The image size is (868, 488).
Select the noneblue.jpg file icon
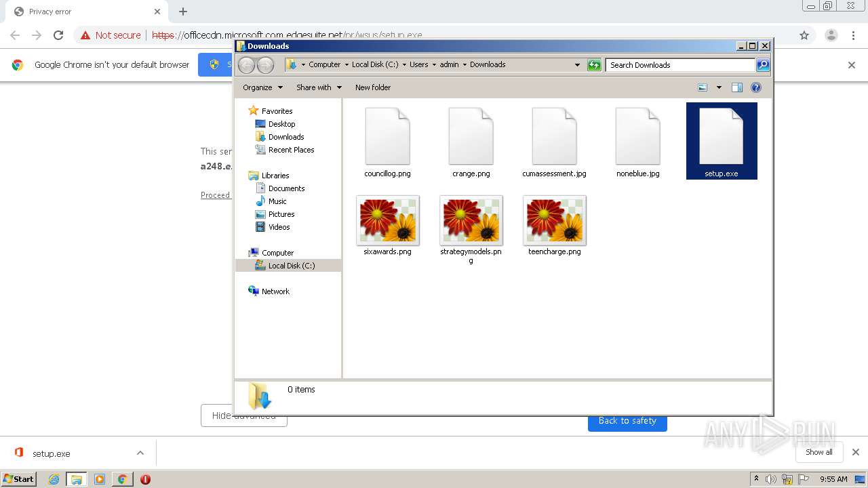(637, 136)
